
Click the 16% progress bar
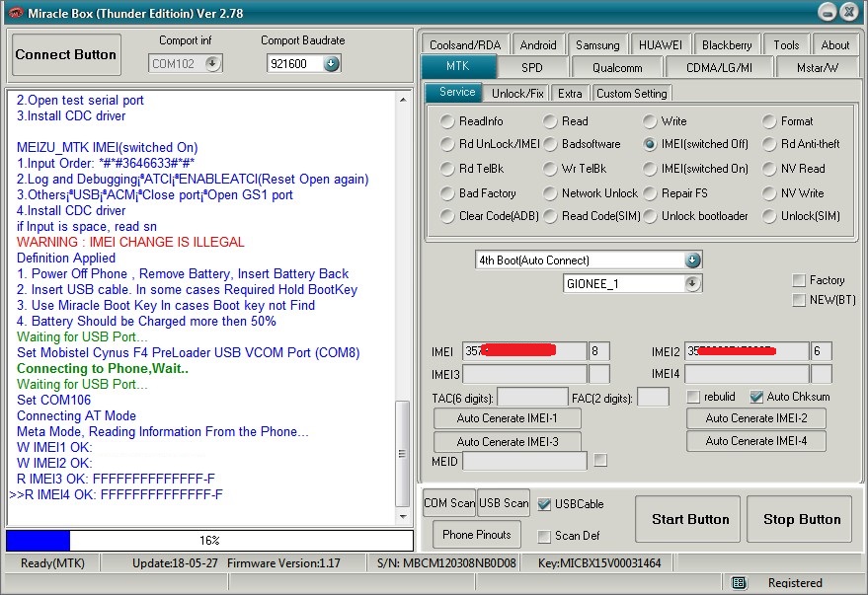pyautogui.click(x=209, y=541)
